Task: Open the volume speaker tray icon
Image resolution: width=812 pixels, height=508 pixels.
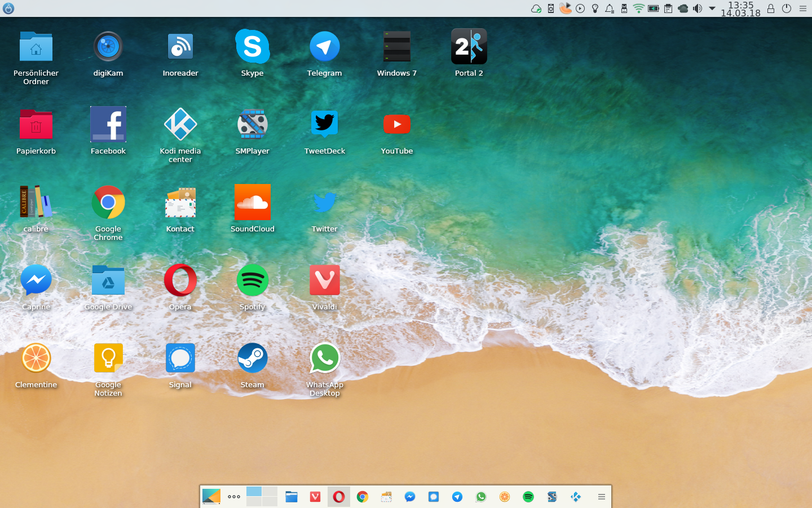Action: (x=698, y=8)
